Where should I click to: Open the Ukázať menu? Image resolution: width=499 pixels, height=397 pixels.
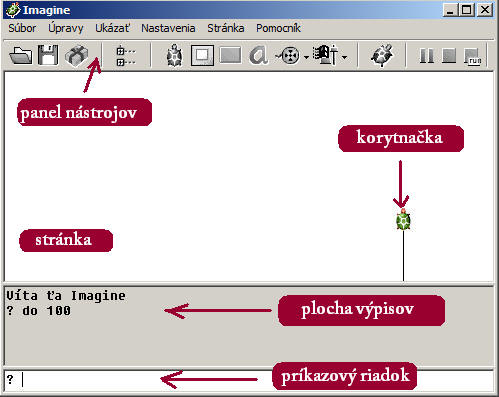[112, 28]
